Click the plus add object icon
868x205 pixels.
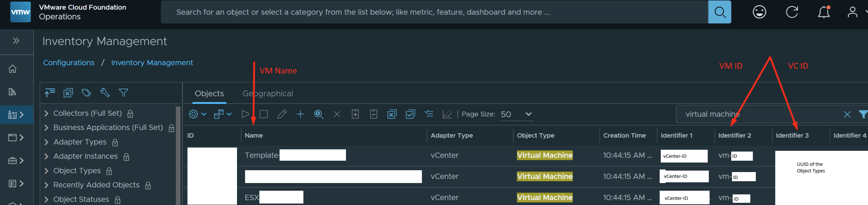pyautogui.click(x=300, y=114)
